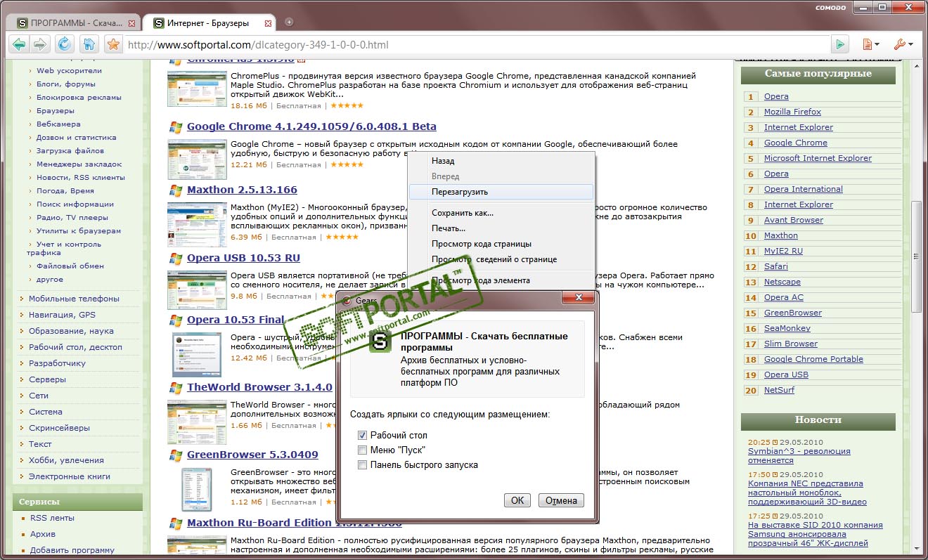The width and height of the screenshot is (928, 560).
Task: Click the page's vertical scrollbar thumb
Action: (x=916, y=256)
